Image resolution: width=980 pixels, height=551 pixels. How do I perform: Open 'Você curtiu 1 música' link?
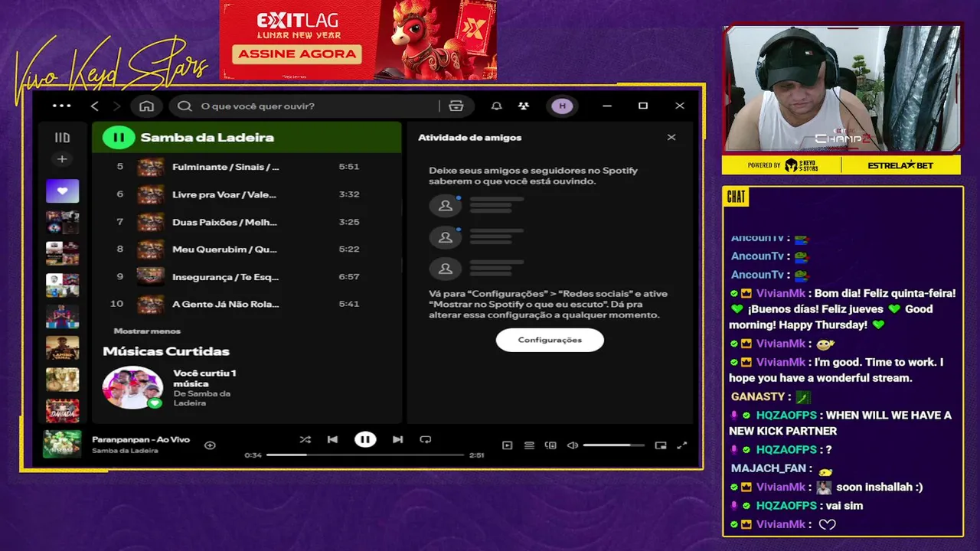204,378
